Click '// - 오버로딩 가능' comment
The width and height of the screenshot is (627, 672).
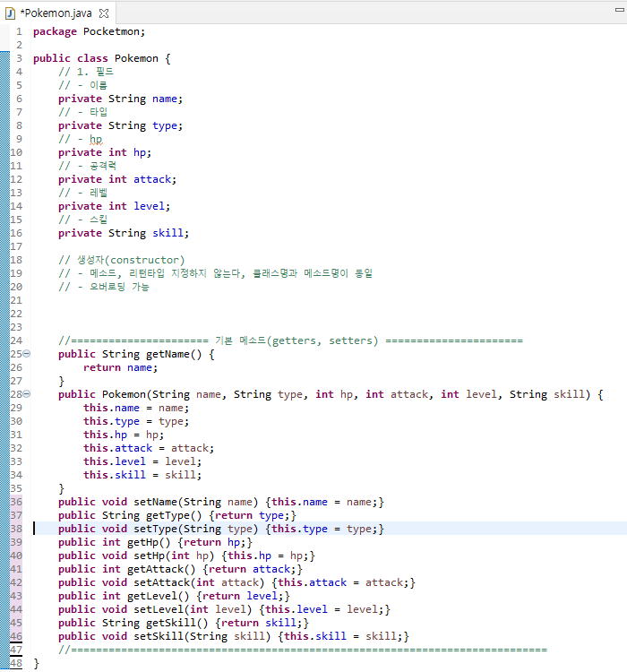(x=104, y=287)
